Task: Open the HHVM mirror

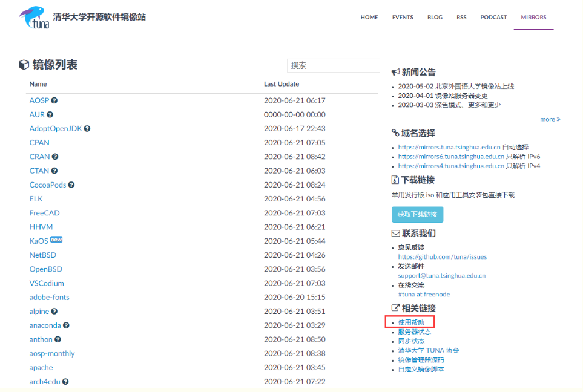Action: (x=41, y=227)
